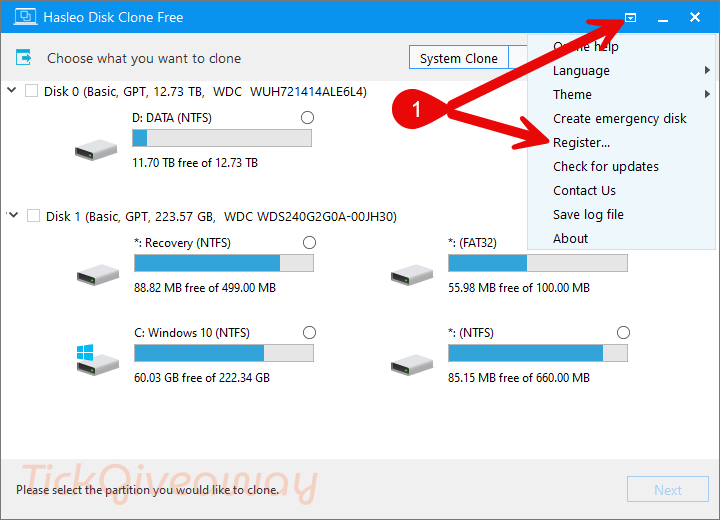Screen dimensions: 720x520
Task: Click the '*: (FAT32)' label
Action: pyautogui.click(x=472, y=243)
